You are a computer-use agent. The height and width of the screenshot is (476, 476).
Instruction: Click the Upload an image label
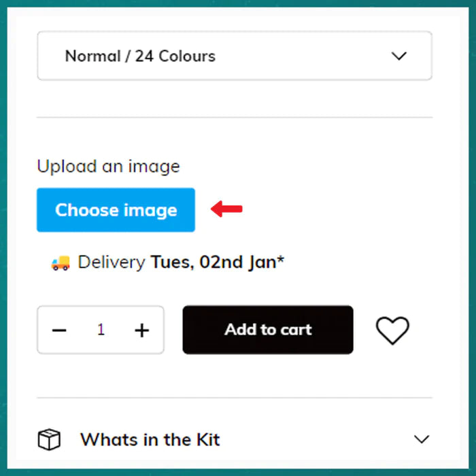108,167
